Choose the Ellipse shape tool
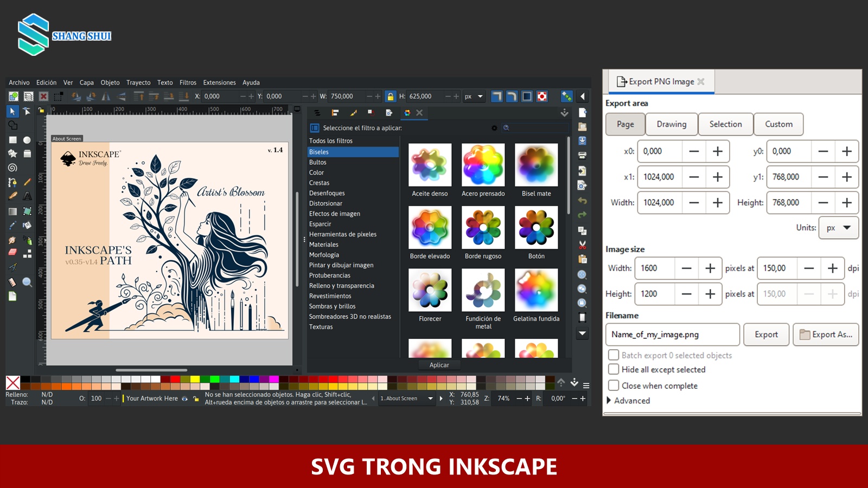The height and width of the screenshot is (488, 868). pos(27,140)
